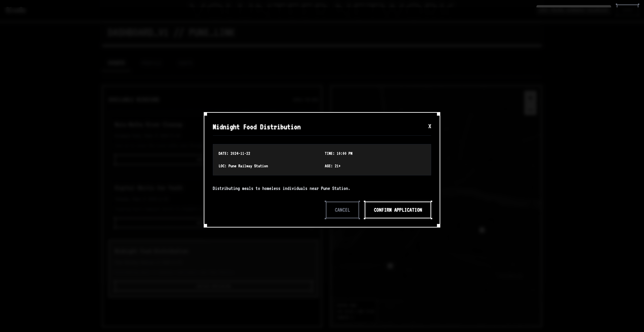The height and width of the screenshot is (332, 644).
Task: Click the Midnight Food Distribution dialog title
Action: pyautogui.click(x=256, y=127)
